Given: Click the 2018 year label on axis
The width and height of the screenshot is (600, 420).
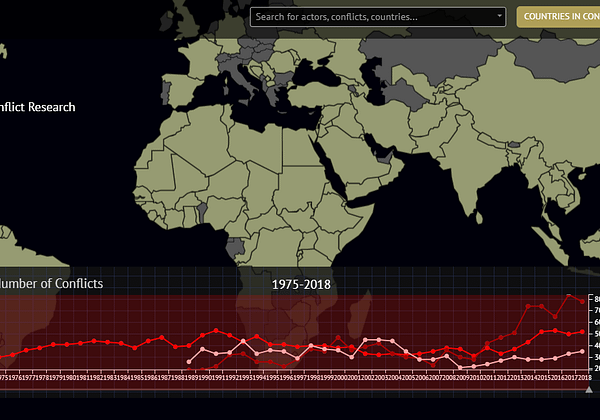Looking at the screenshot, I should coord(584,377).
